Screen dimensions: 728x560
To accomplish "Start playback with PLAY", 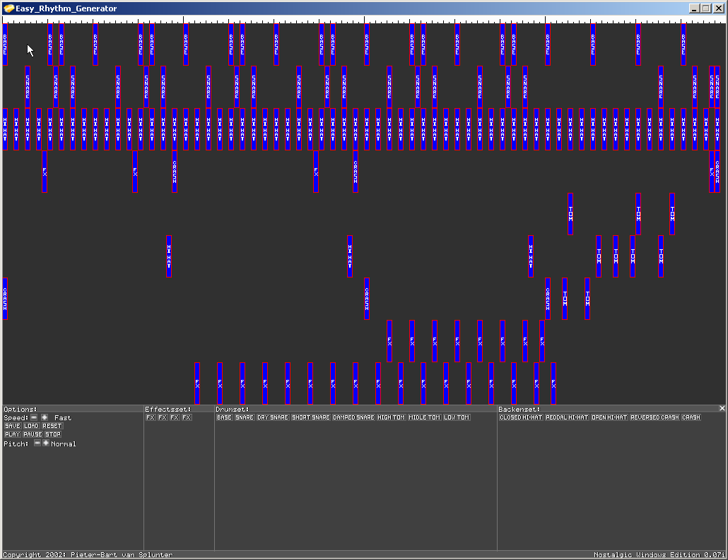I will (x=12, y=434).
